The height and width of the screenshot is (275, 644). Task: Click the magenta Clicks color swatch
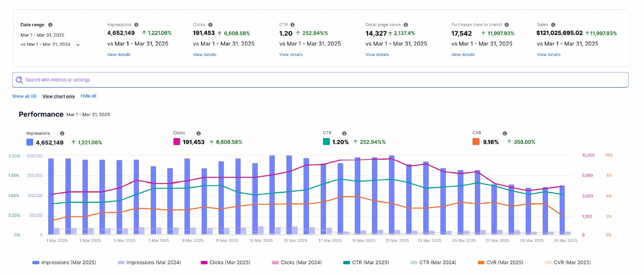(x=177, y=142)
